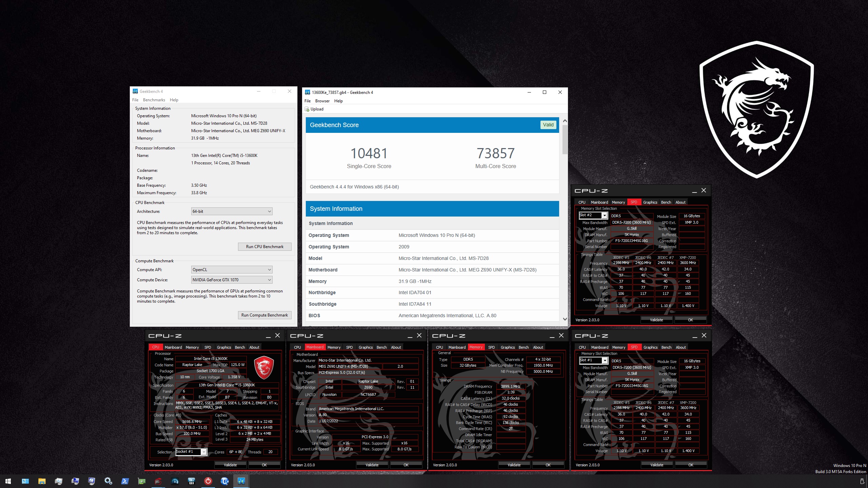The image size is (868, 488).
Task: Open the blue C globe taskbar icon
Action: [224, 481]
